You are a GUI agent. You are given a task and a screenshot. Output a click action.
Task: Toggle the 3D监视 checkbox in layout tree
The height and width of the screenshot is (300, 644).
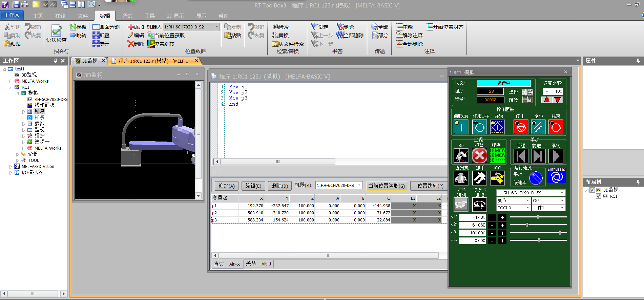tap(592, 190)
